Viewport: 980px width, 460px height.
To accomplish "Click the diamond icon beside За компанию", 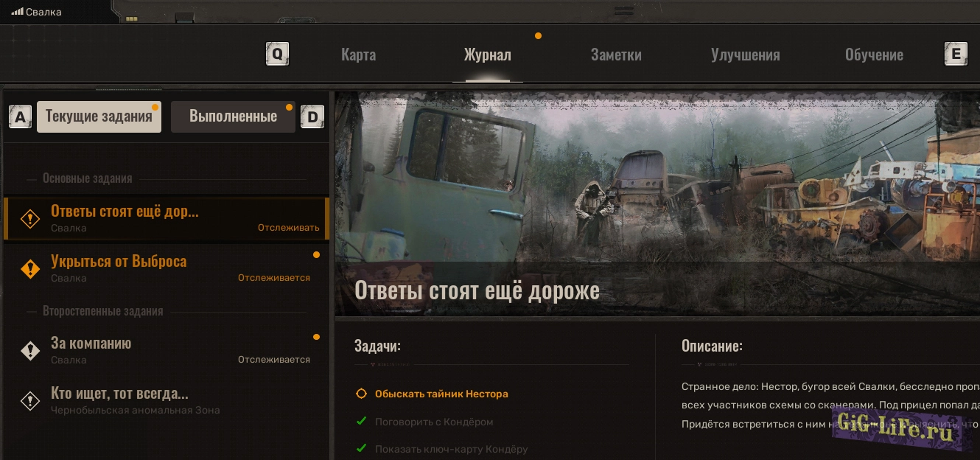I will click(29, 351).
